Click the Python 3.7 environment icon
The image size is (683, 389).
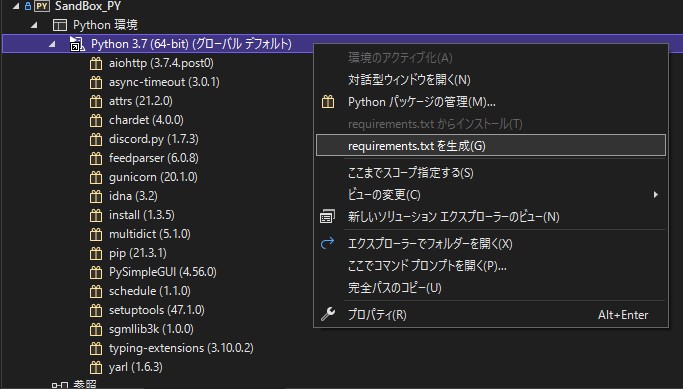pyautogui.click(x=77, y=44)
